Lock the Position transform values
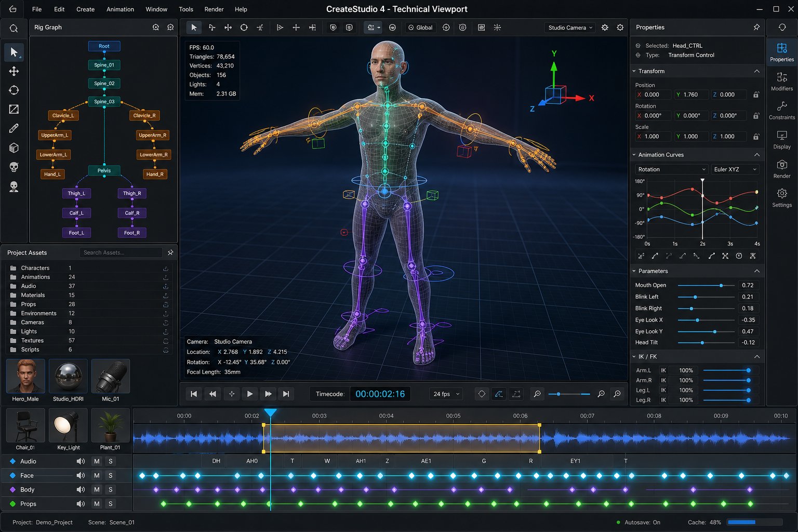 tap(756, 95)
